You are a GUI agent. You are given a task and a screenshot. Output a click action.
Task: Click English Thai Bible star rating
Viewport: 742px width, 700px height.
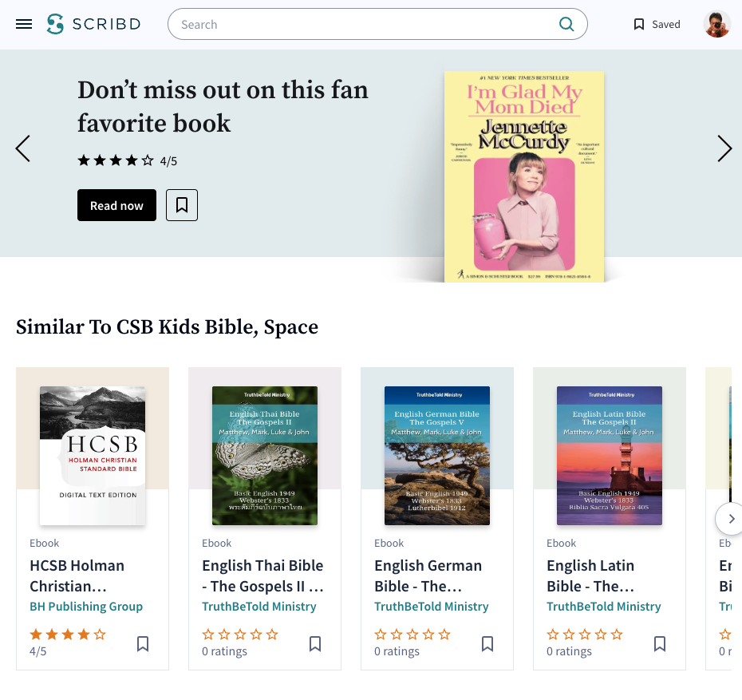click(240, 635)
